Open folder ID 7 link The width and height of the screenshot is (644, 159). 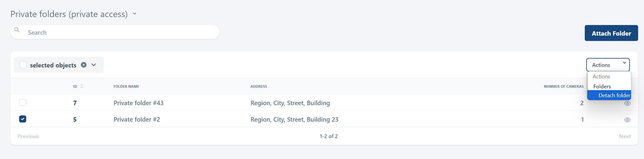(75, 103)
